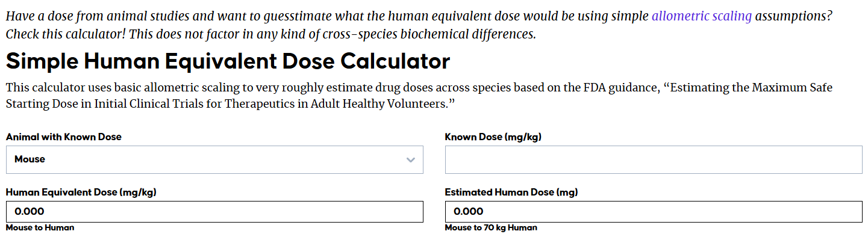
Task: Focus the Known Dose (mg/kg) input box
Action: point(654,159)
